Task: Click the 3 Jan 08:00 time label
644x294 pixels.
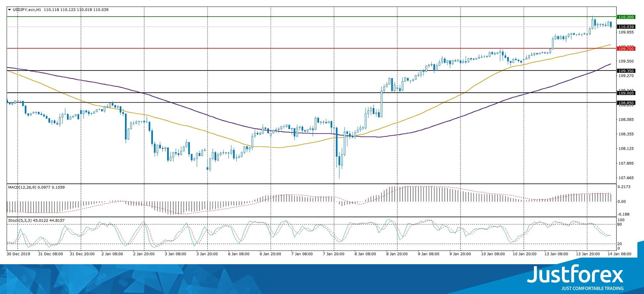Action: coord(175,254)
